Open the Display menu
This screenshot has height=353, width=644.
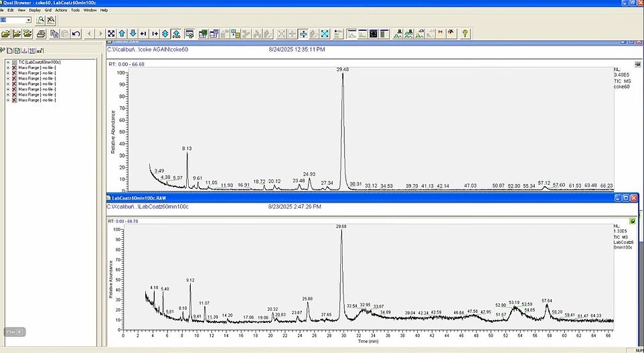(x=34, y=10)
